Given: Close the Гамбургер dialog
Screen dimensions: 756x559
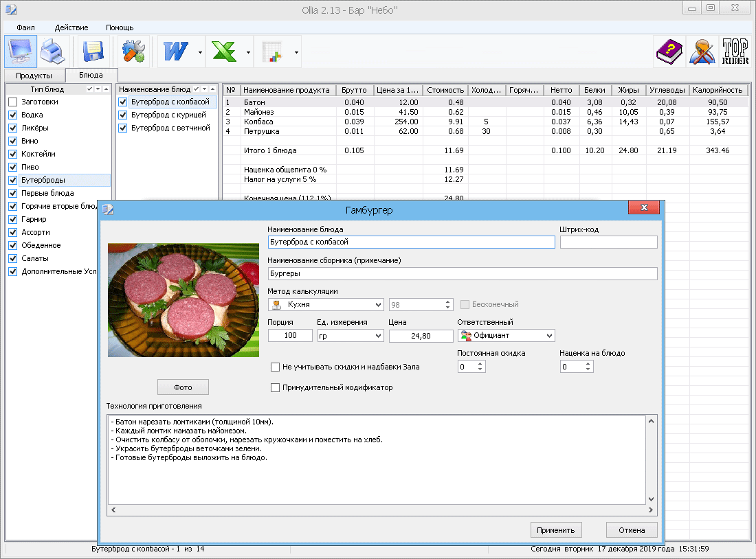Looking at the screenshot, I should click(x=644, y=207).
